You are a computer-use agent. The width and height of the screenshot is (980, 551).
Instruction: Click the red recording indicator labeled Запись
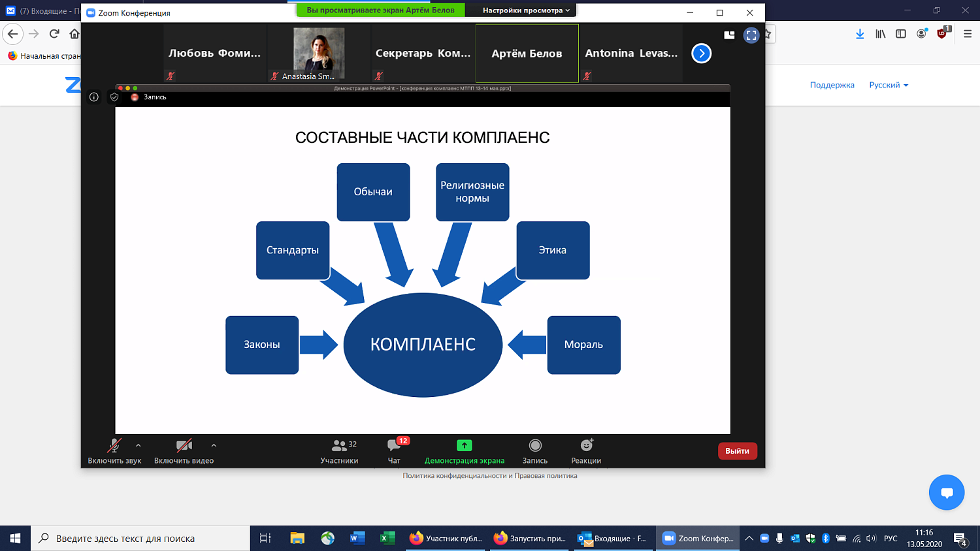coord(148,97)
